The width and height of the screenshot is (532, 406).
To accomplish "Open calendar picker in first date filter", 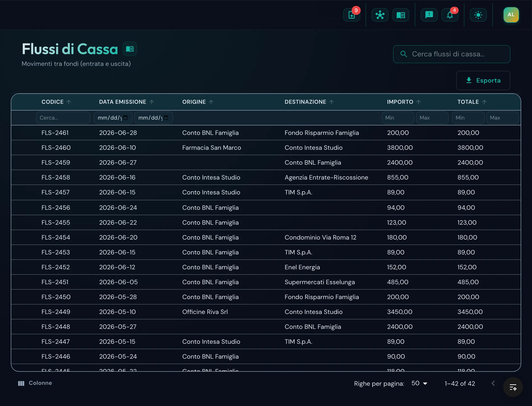I will (x=125, y=118).
